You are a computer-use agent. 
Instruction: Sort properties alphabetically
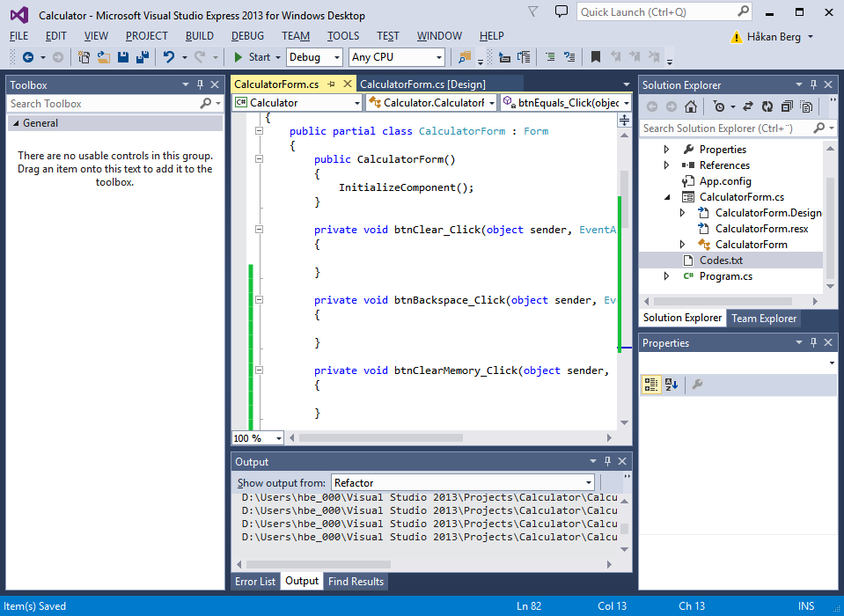click(x=672, y=385)
